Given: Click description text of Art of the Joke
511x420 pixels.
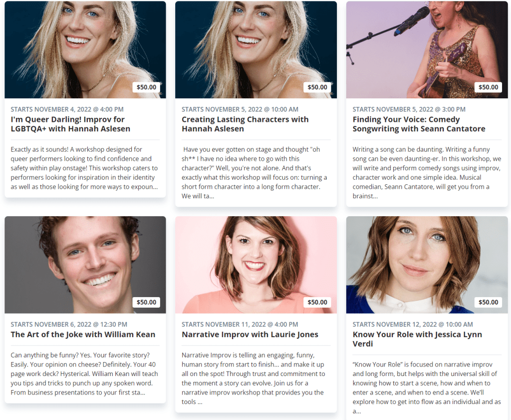Looking at the screenshot, I should point(84,374).
